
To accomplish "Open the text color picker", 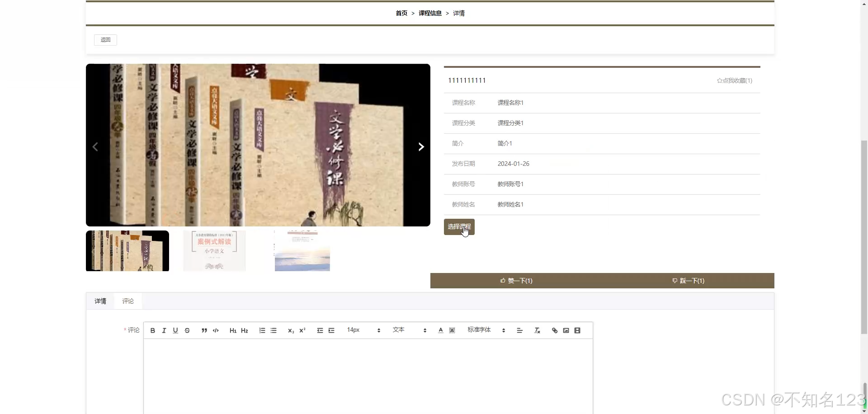I will coord(441,330).
